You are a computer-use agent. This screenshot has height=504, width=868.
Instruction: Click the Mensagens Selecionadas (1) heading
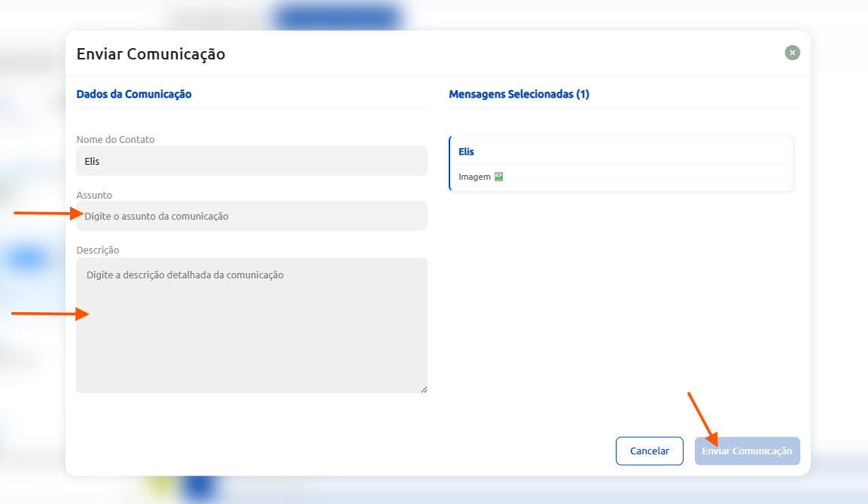[519, 94]
